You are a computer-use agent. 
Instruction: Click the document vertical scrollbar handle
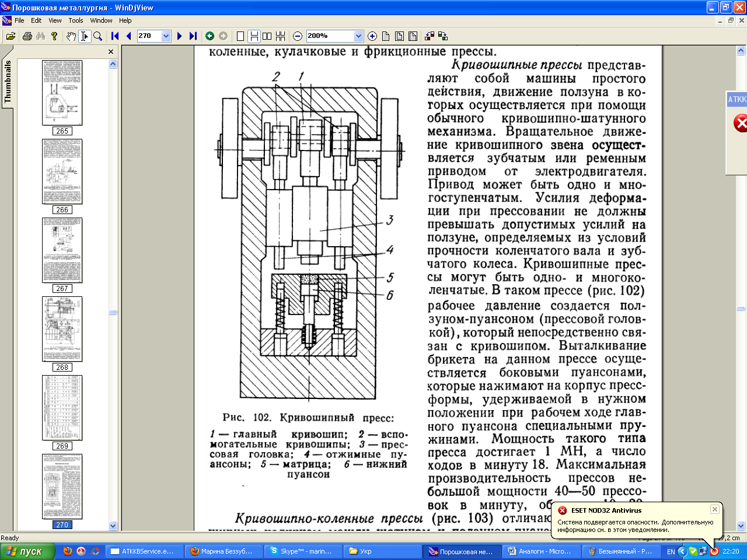pos(741,309)
